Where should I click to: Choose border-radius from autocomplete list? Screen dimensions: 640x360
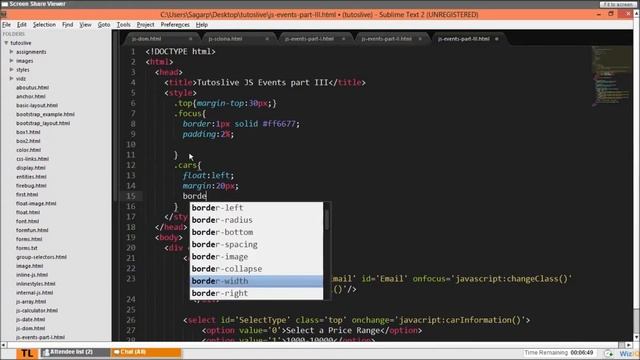256,220
